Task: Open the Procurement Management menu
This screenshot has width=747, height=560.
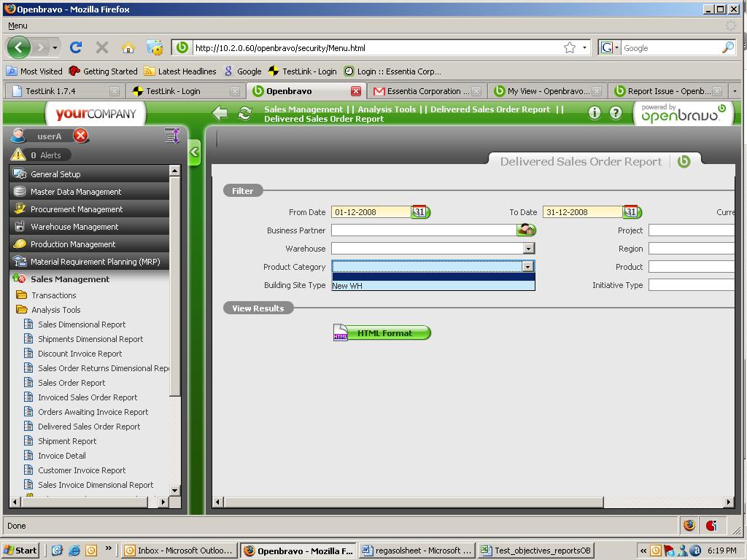Action: [x=77, y=209]
